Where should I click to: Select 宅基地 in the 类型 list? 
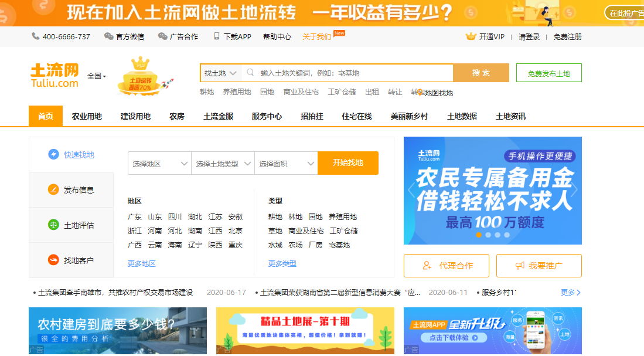coord(339,245)
